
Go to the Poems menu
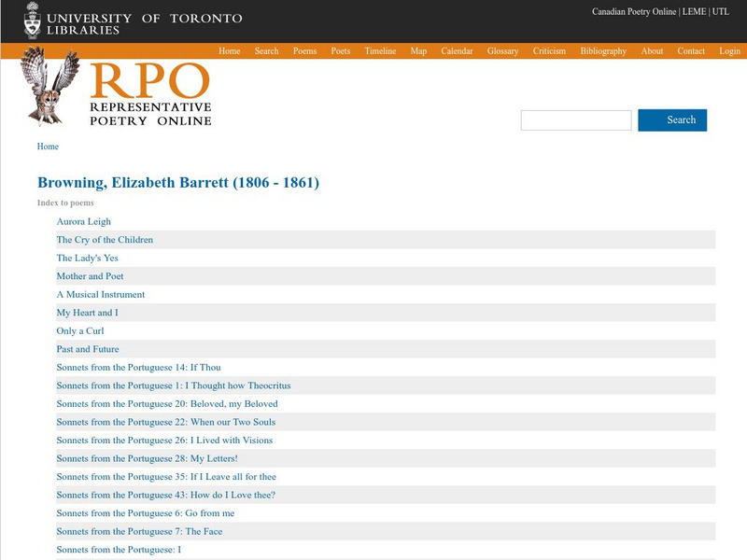click(305, 51)
